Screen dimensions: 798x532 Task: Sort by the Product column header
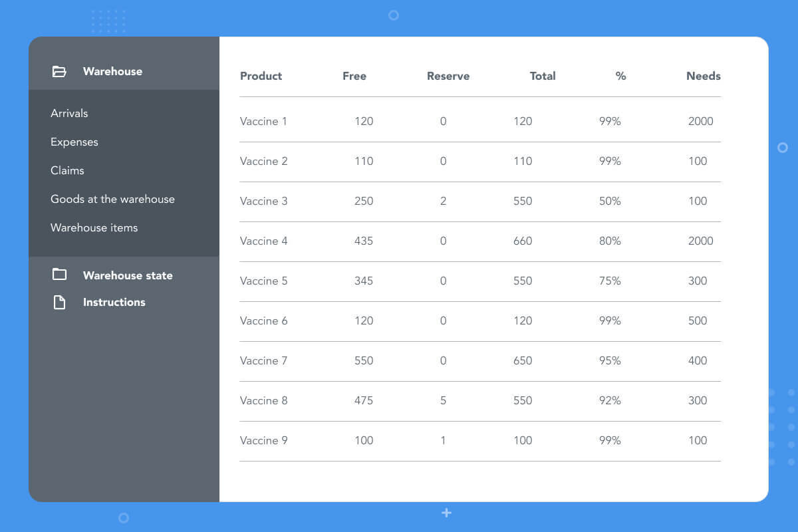tap(261, 76)
